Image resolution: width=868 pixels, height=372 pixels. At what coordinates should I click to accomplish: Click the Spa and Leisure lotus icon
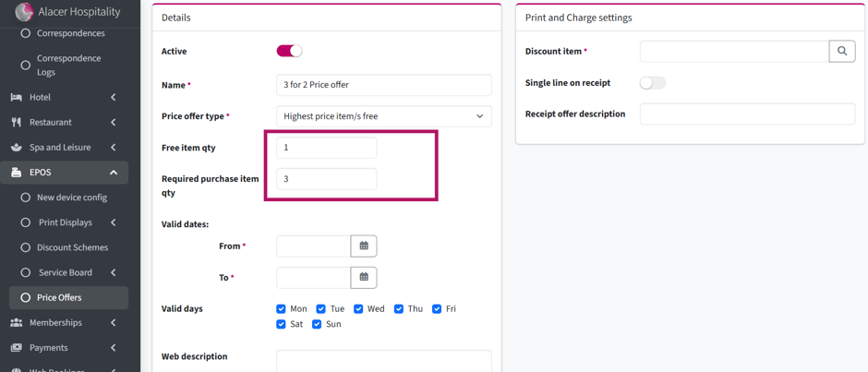pos(17,148)
